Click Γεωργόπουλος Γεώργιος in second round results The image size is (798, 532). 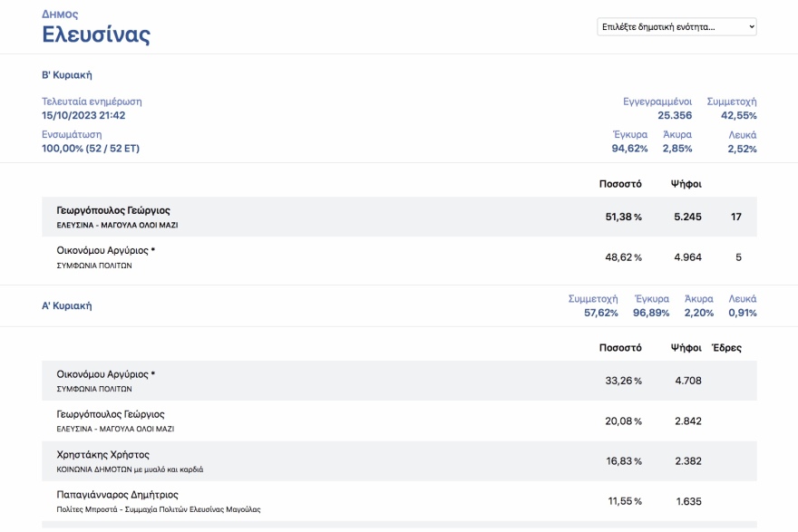tap(113, 210)
